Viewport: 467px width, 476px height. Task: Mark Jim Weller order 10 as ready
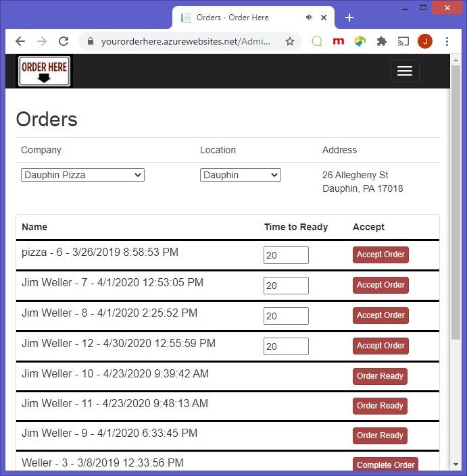[380, 376]
